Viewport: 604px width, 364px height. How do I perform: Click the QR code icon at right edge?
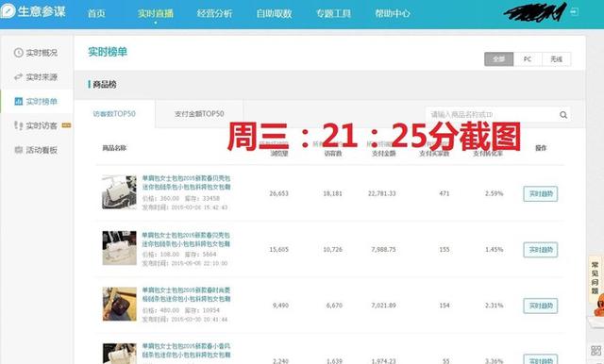[596, 351]
